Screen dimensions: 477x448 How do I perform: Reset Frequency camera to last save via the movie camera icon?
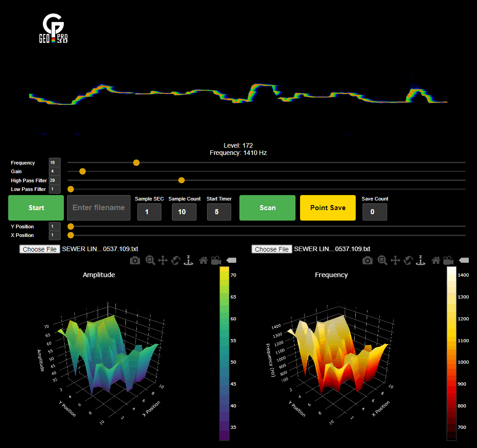[449, 261]
